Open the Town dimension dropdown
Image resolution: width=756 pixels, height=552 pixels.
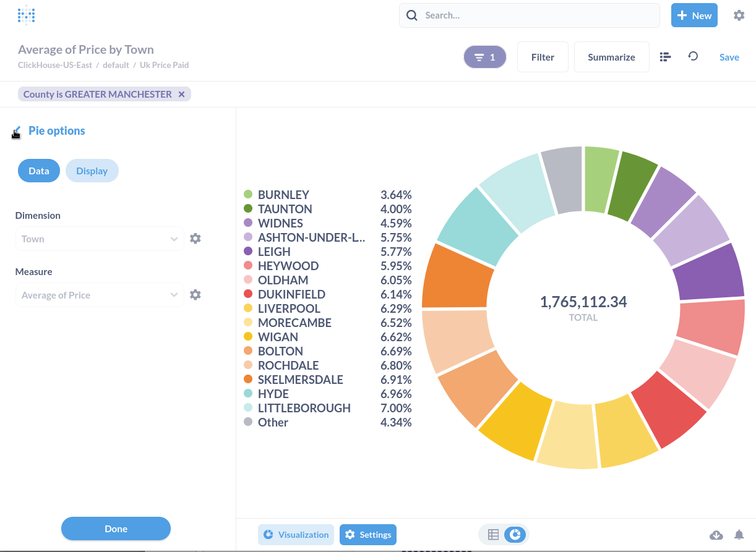point(99,238)
